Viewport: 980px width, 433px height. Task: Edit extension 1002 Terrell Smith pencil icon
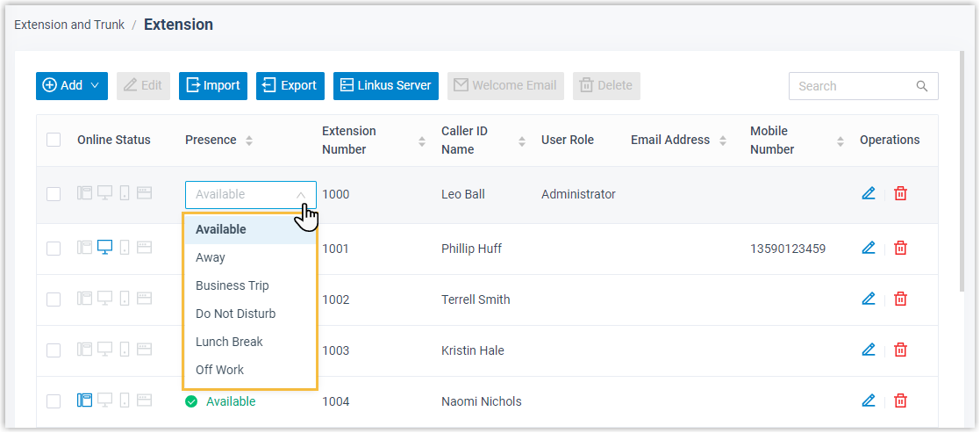[x=868, y=299]
